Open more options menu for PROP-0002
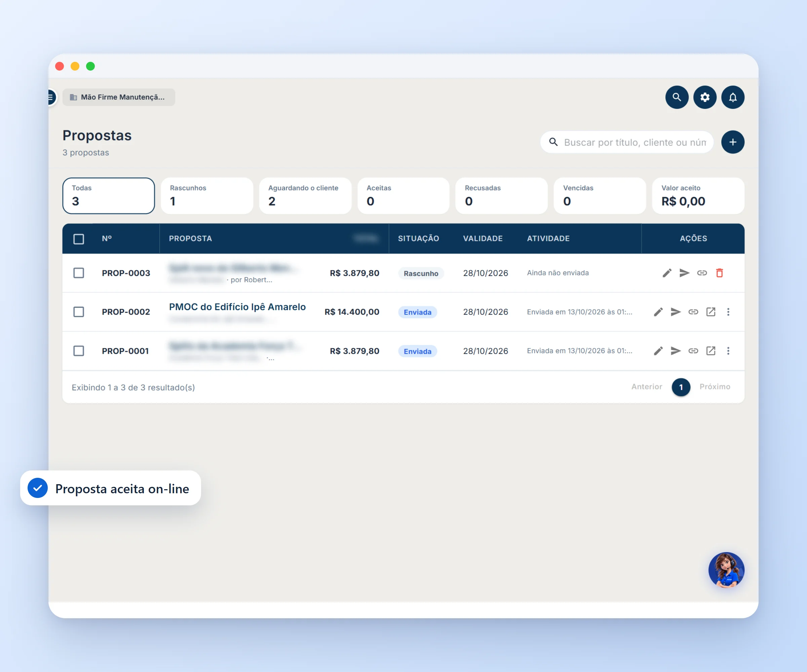Image resolution: width=807 pixels, height=672 pixels. point(728,312)
